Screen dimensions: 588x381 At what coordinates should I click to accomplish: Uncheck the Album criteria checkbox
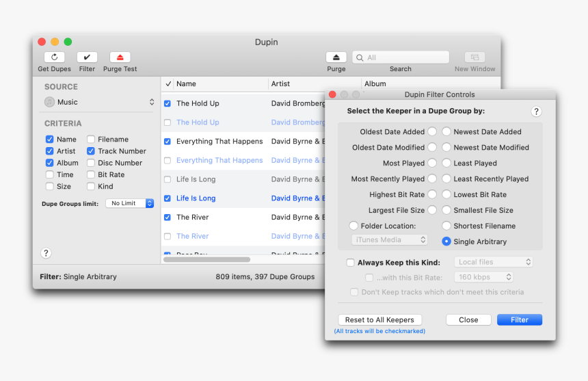[x=49, y=163]
